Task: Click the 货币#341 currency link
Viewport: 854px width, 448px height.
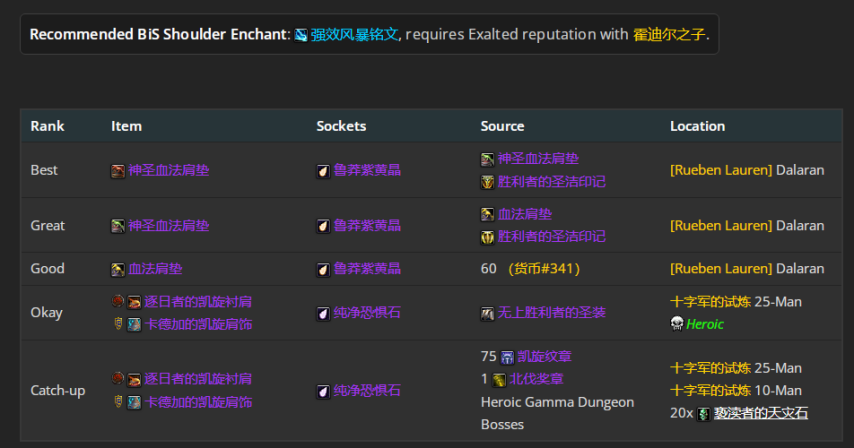Action: tap(544, 269)
